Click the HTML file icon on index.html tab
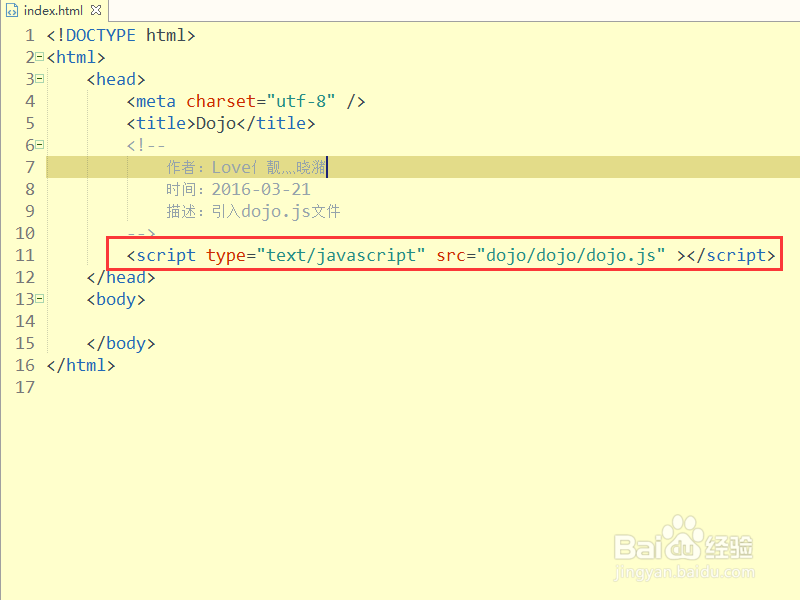The image size is (800, 600). 12,11
